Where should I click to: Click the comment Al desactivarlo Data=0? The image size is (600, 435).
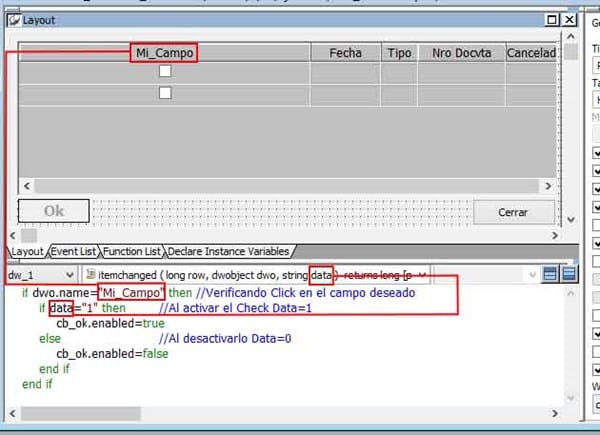point(225,339)
